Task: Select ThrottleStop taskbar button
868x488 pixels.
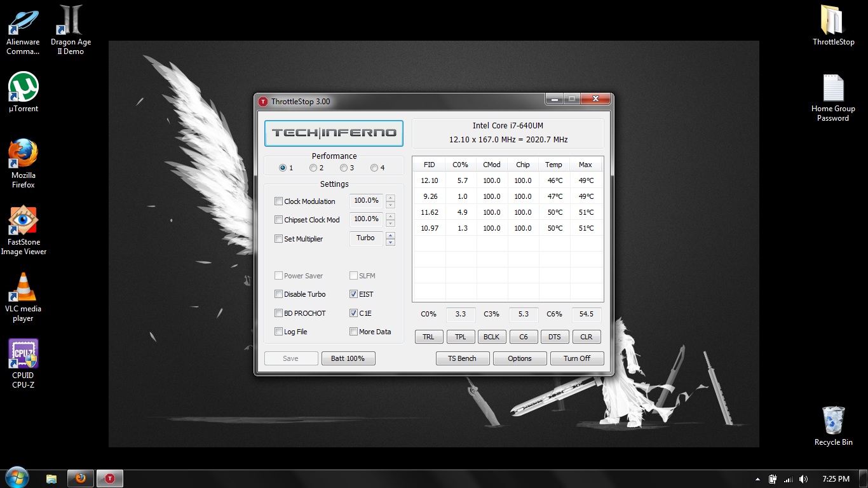Action: pos(109,478)
